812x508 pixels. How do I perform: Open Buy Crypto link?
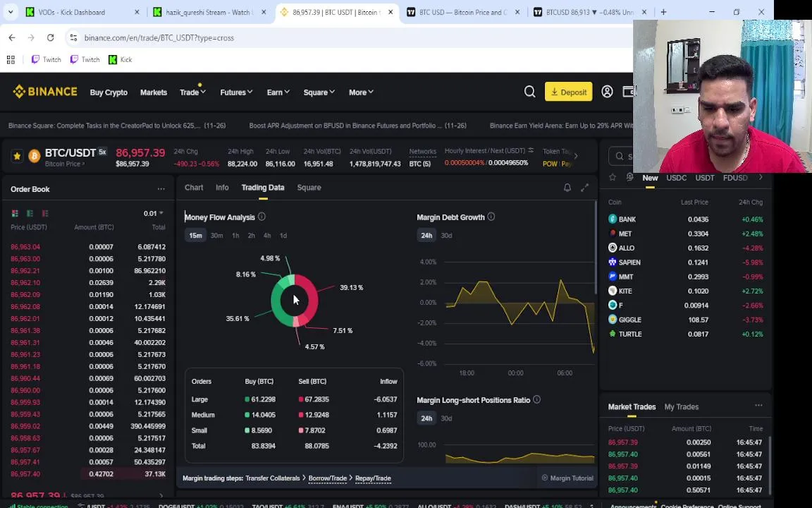click(x=109, y=92)
